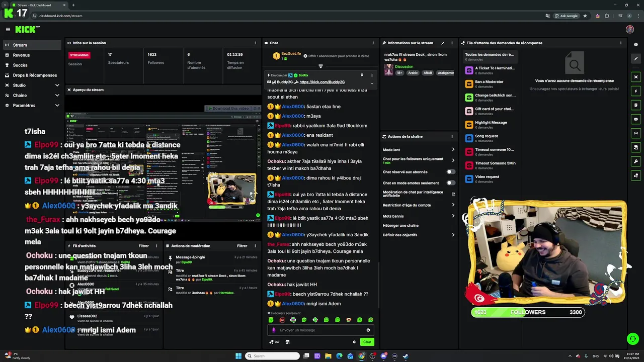Image resolution: width=644 pixels, height=362 pixels.
Task: Select Song request reward
Action: point(490,138)
